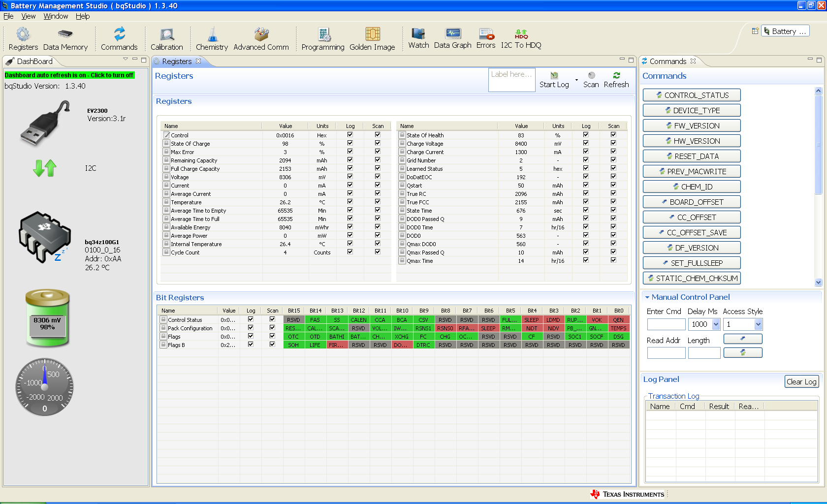Open the View menu

[x=29, y=16]
